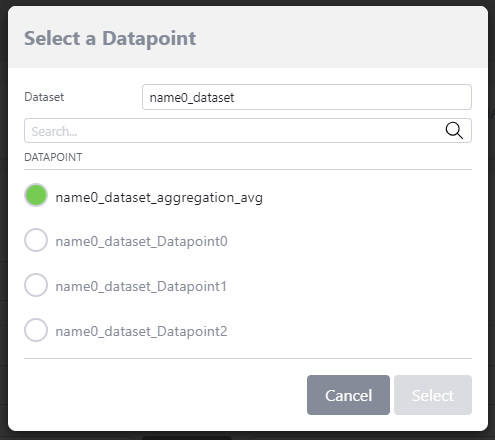The width and height of the screenshot is (495, 440).
Task: Click the Dataset field label
Action: (44, 97)
